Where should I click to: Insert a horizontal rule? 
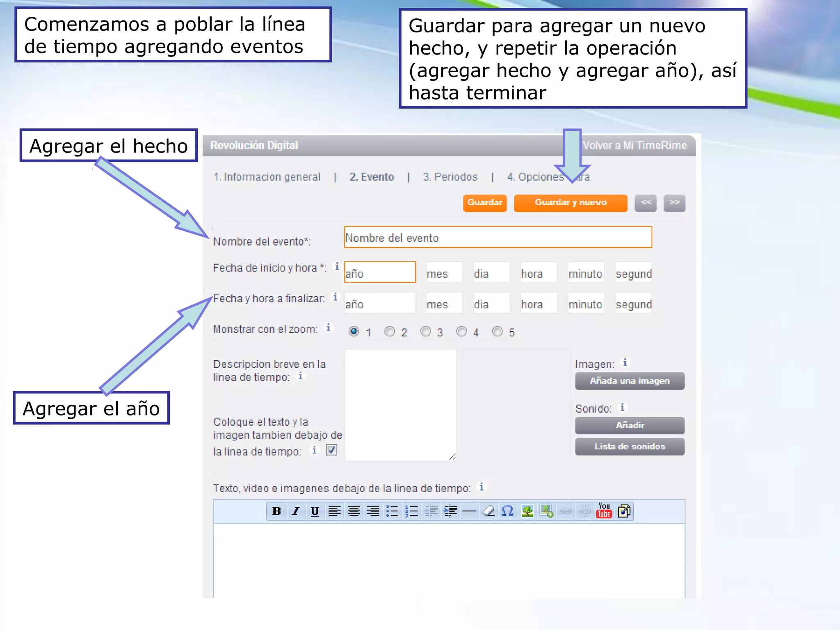[469, 511]
